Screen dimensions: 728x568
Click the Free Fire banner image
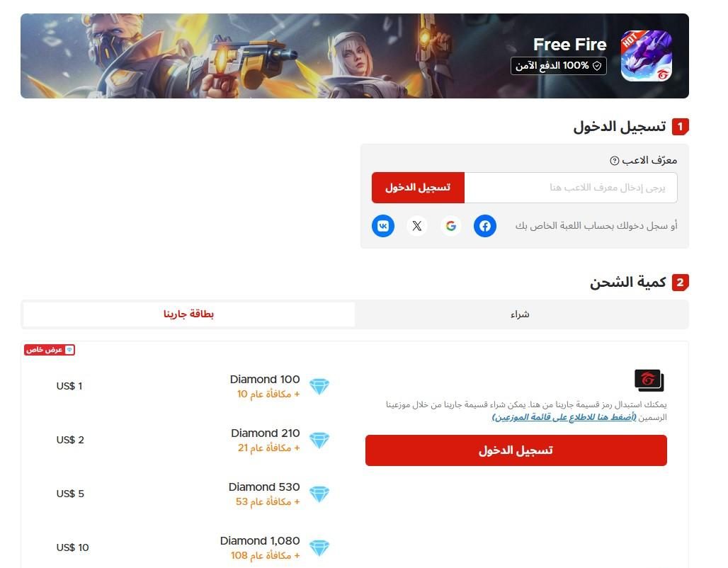click(x=355, y=56)
